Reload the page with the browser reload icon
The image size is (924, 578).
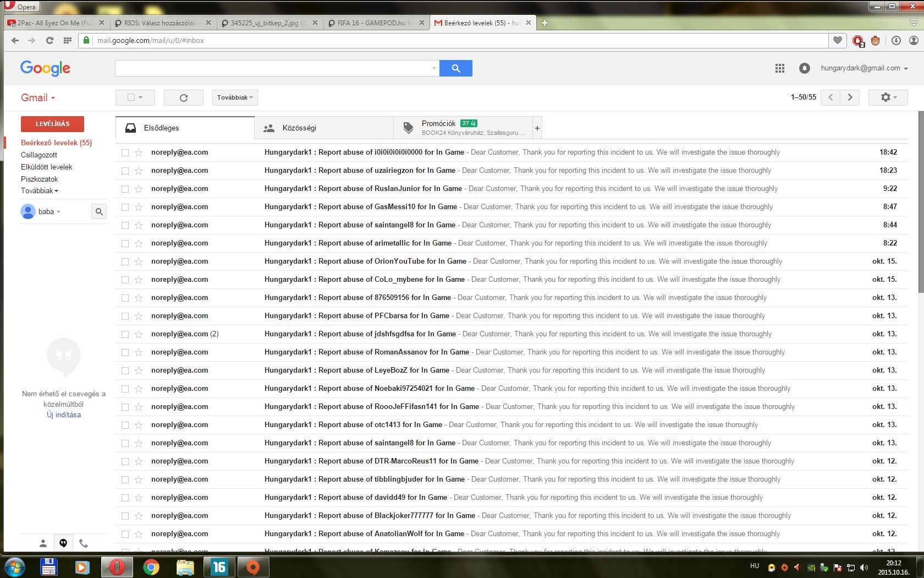pyautogui.click(x=50, y=40)
